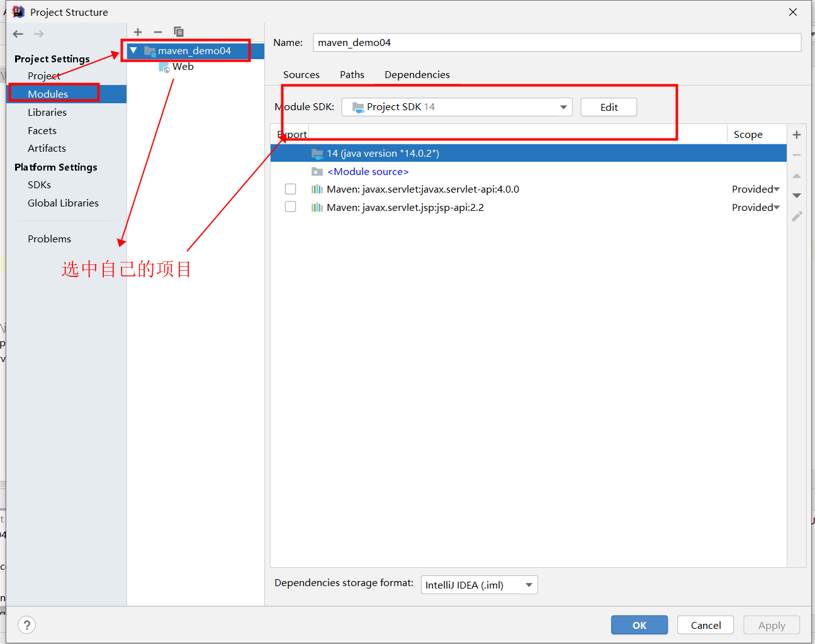This screenshot has width=815, height=644.
Task: Switch to the Sources tab
Action: [301, 74]
